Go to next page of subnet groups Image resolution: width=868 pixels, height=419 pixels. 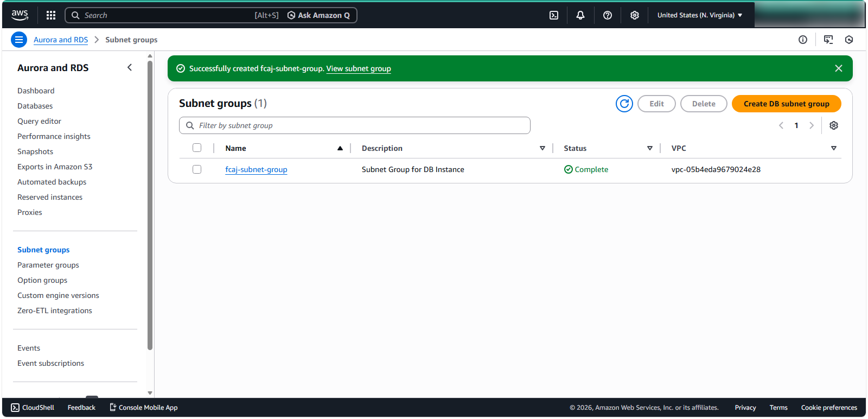[x=812, y=125]
